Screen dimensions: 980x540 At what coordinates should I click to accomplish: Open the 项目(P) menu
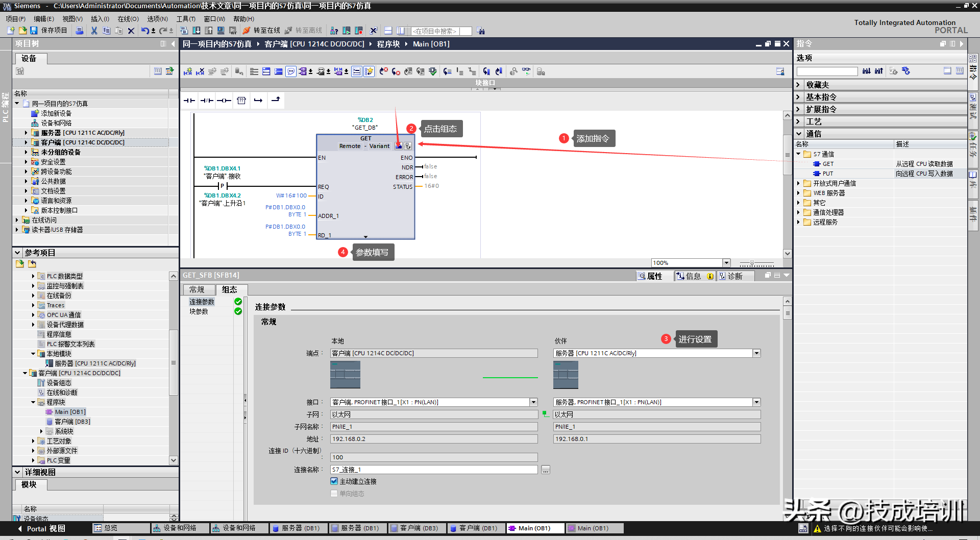click(15, 19)
